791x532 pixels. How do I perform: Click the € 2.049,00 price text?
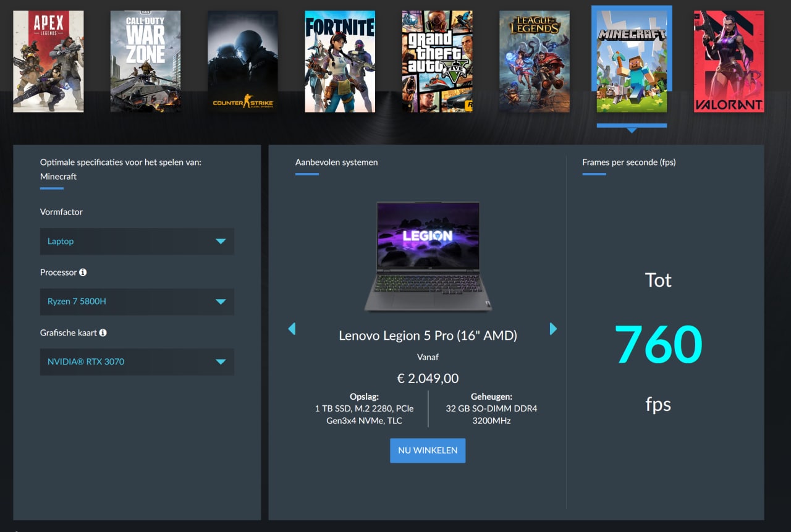[428, 378]
